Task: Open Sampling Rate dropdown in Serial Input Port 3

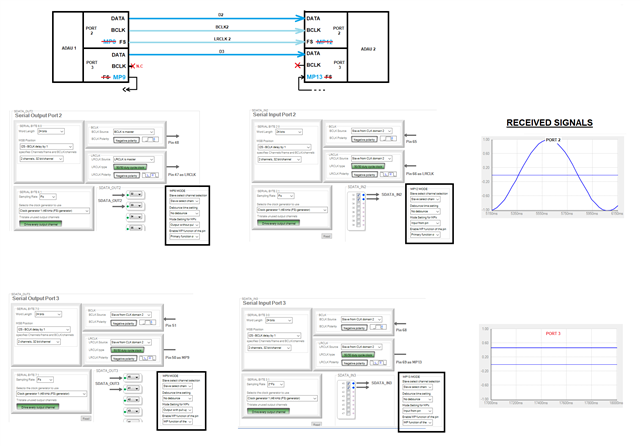Action: pyautogui.click(x=276, y=384)
